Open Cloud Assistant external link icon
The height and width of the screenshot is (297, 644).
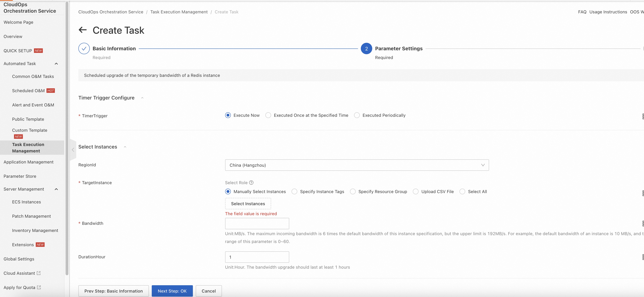39,273
